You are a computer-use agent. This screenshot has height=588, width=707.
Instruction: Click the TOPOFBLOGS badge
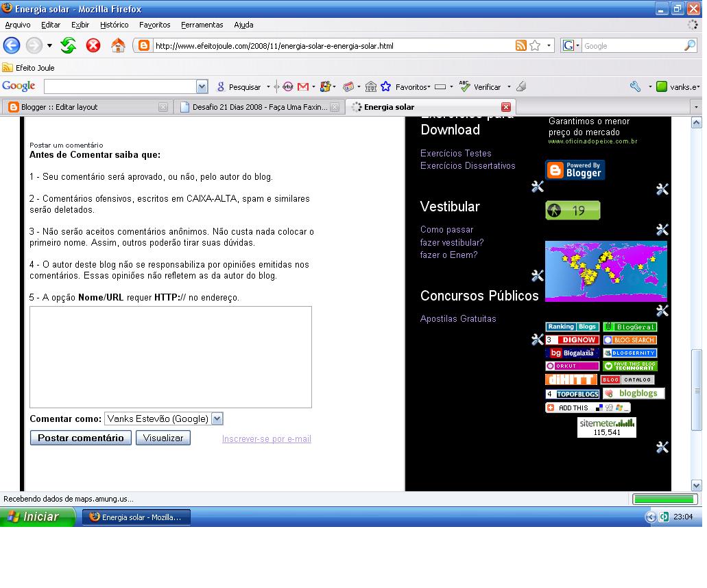[573, 394]
